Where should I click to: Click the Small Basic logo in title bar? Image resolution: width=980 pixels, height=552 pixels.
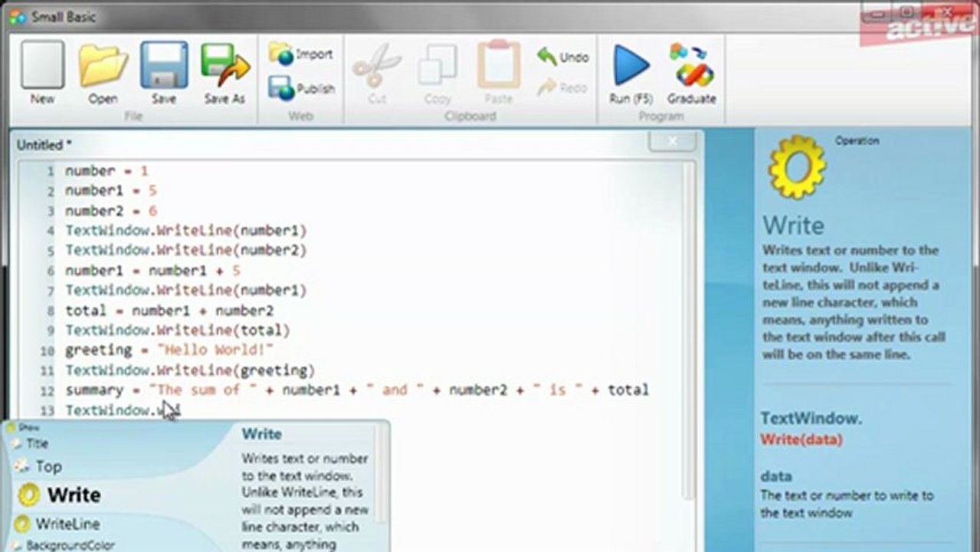(17, 17)
